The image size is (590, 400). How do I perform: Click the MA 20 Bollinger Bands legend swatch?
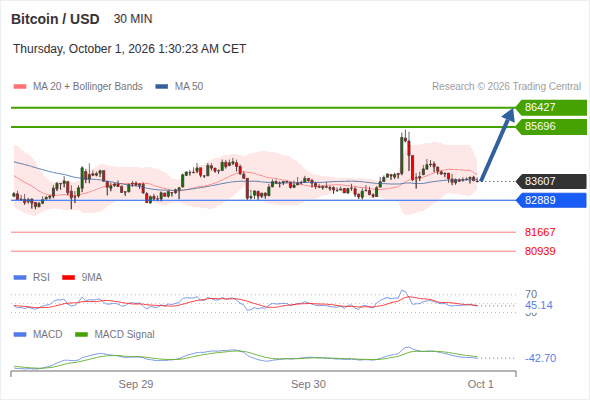pos(20,87)
